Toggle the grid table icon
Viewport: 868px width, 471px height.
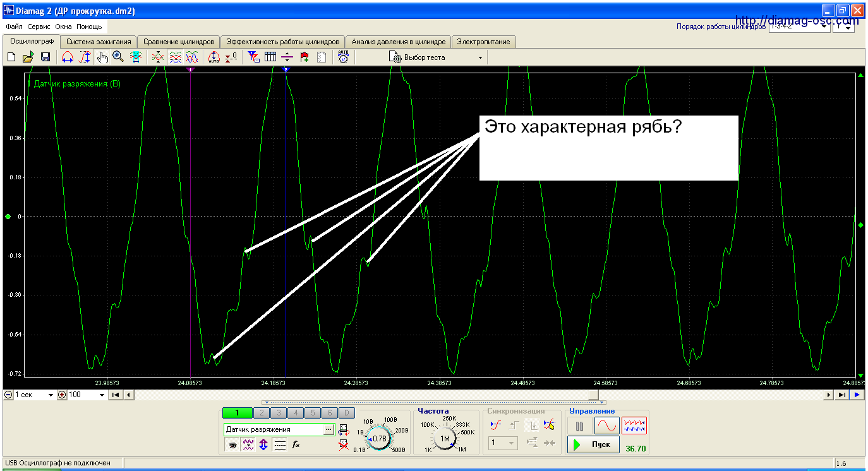(270, 57)
